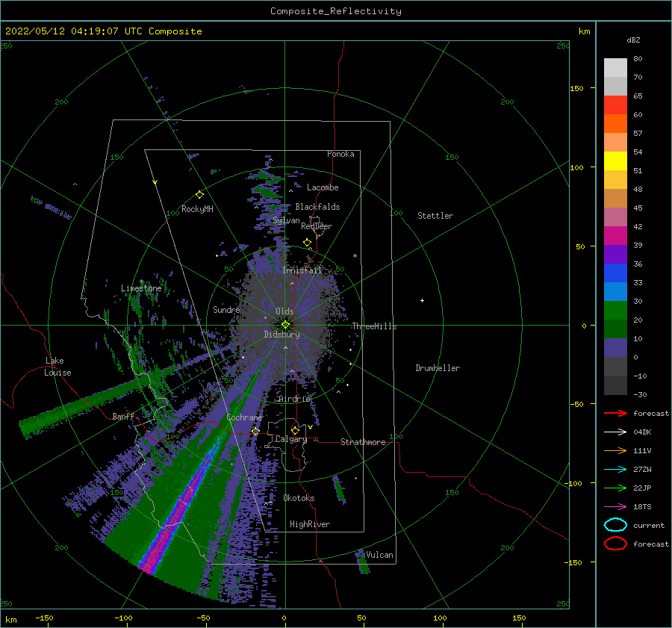Click the magenta 18TS arrow icon

615,507
